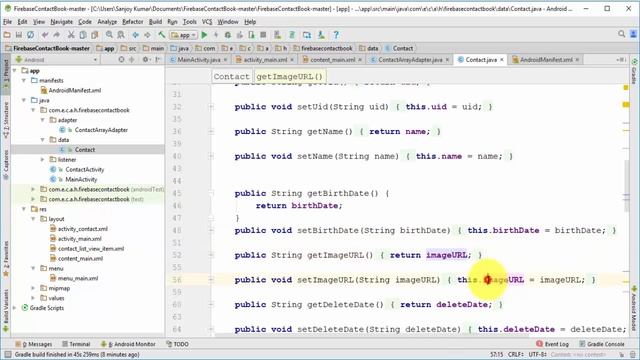
Task: Click the Undo arrow icon
Action: [45, 35]
